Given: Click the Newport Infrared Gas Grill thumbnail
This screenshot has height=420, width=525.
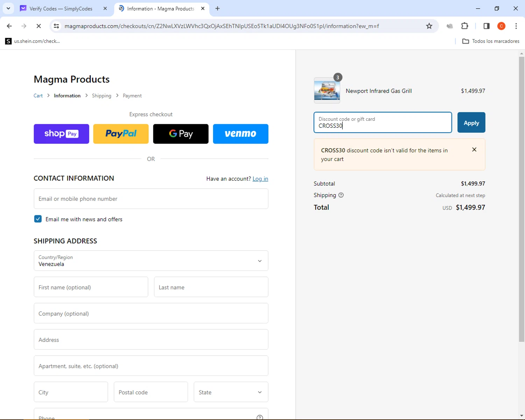Looking at the screenshot, I should pos(327,91).
